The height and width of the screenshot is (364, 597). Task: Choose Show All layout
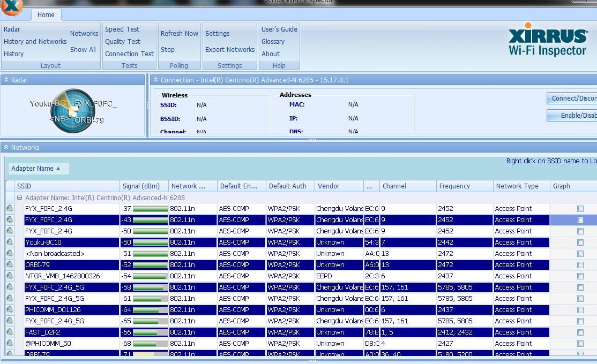pyautogui.click(x=83, y=49)
